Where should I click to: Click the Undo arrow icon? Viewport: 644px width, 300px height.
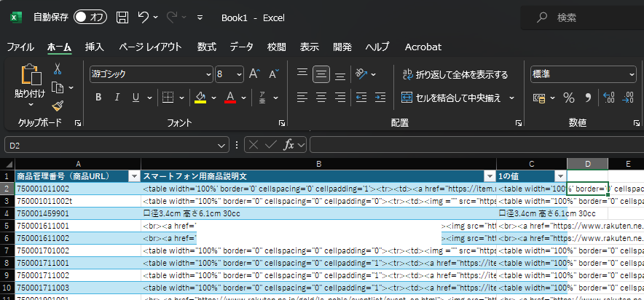(144, 17)
